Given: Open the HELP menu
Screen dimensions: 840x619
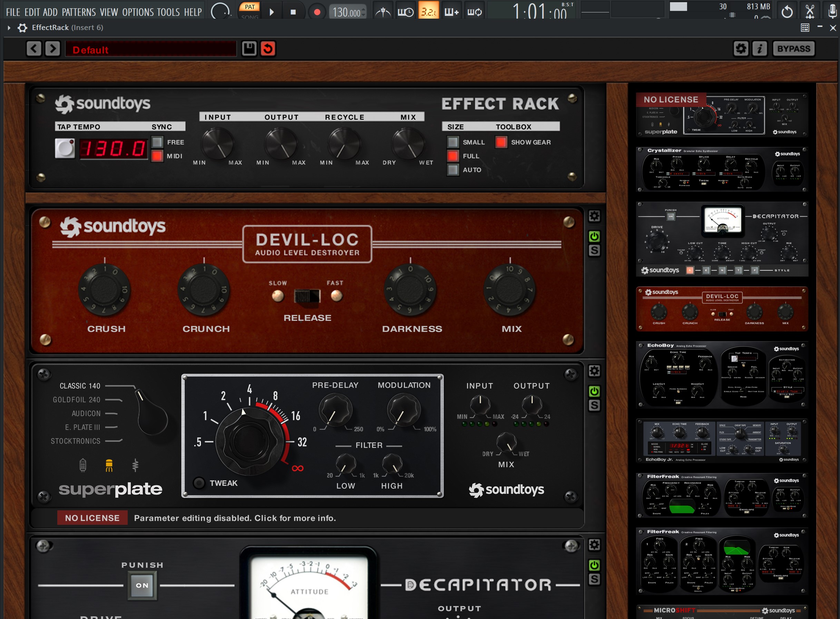Looking at the screenshot, I should (193, 12).
